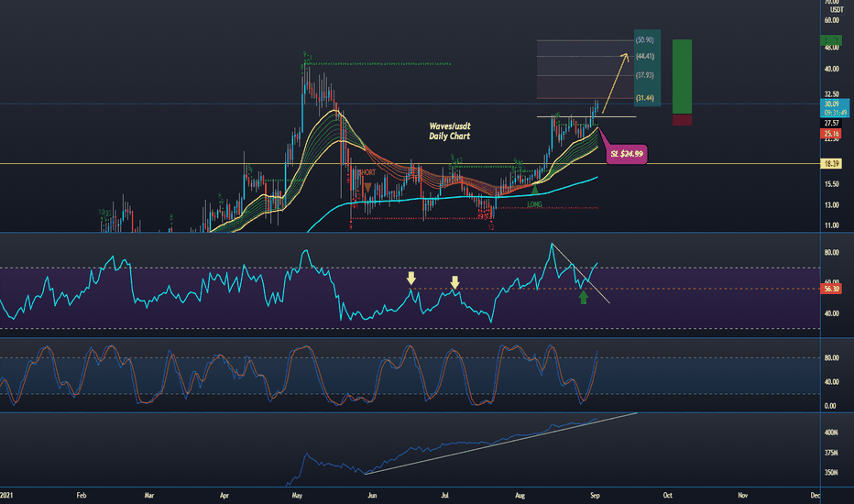Click the 400M value on volume axis

point(831,433)
